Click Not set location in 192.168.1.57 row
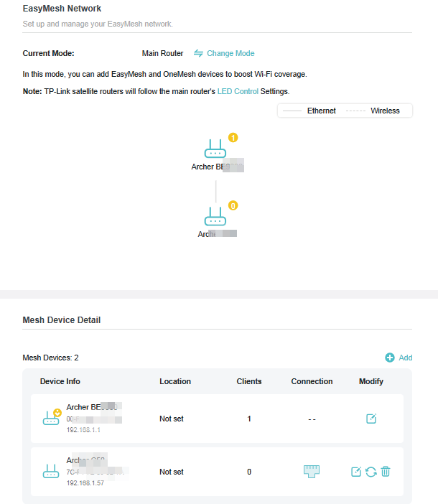Image resolution: width=438 pixels, height=504 pixels. pyautogui.click(x=172, y=472)
